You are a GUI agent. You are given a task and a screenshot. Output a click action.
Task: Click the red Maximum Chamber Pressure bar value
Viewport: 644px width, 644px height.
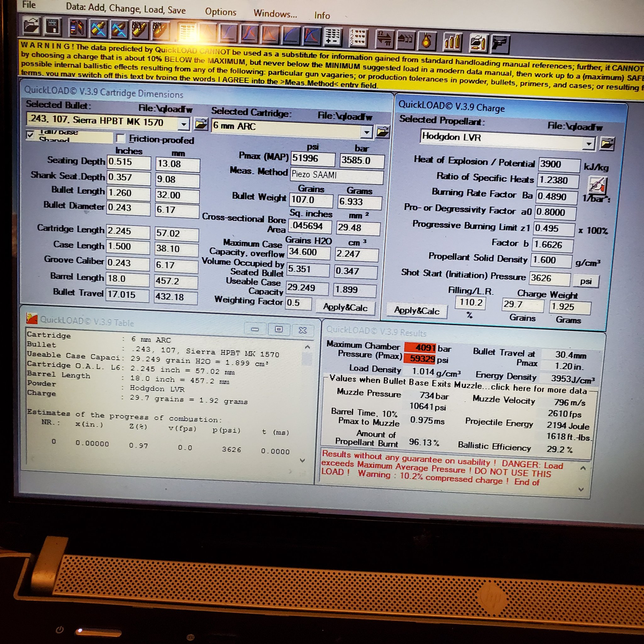[420, 348]
